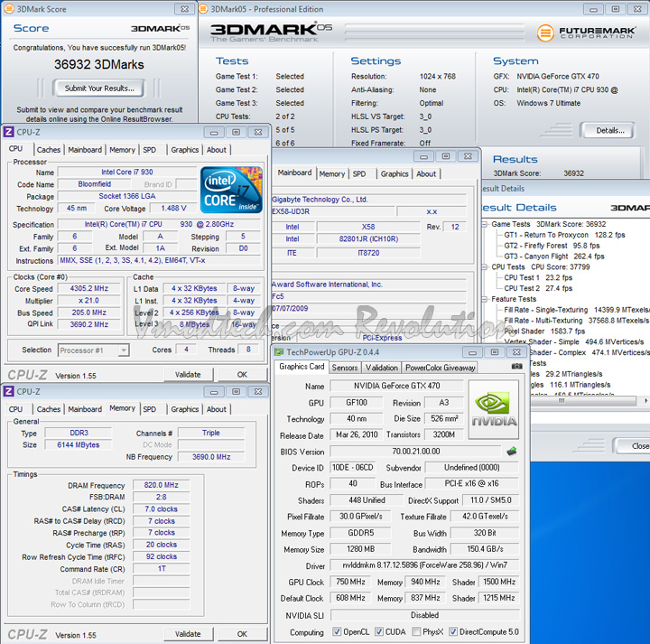Switch to SPD tab in CPU-Z timings window

click(x=150, y=409)
